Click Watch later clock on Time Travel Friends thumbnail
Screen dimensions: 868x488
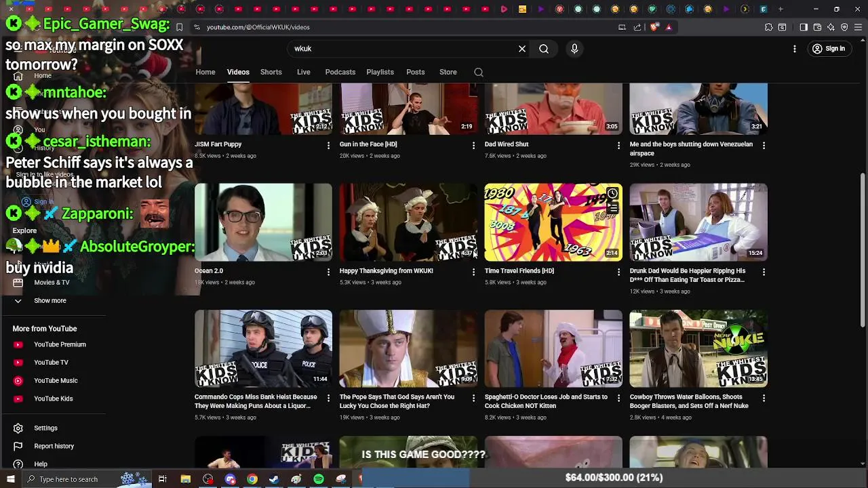612,194
